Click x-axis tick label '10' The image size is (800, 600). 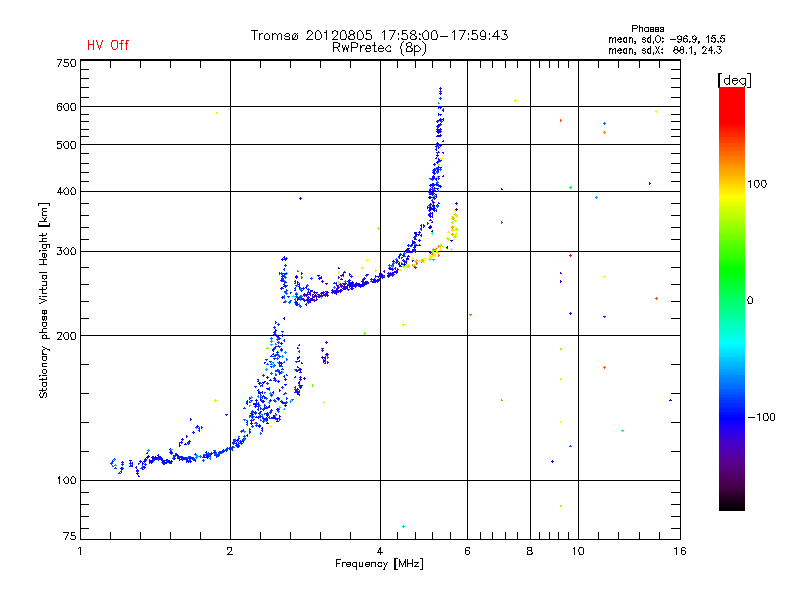578,551
